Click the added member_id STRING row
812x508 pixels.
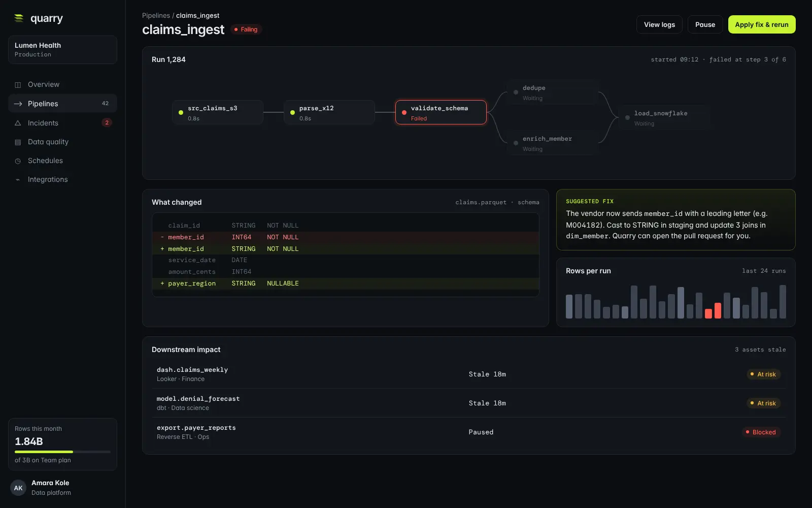(345, 249)
